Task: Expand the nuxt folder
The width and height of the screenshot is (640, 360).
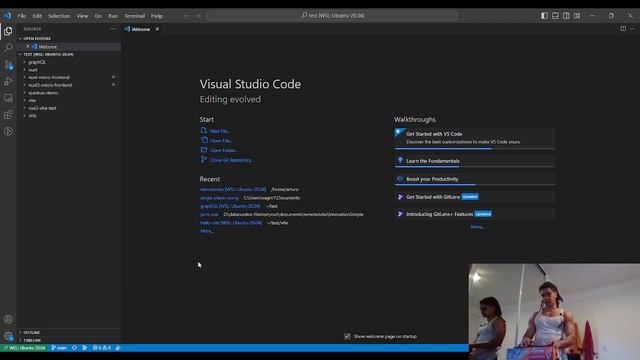Action: (33, 70)
